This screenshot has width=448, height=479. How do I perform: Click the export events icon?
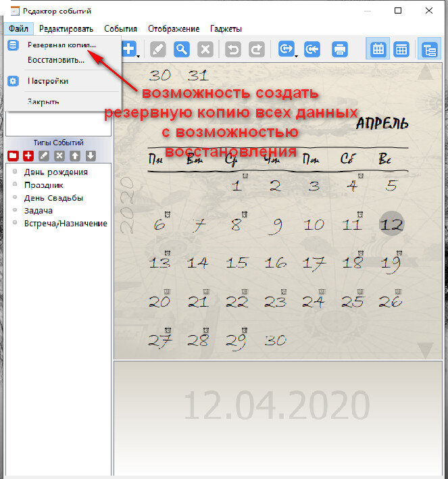(x=287, y=49)
